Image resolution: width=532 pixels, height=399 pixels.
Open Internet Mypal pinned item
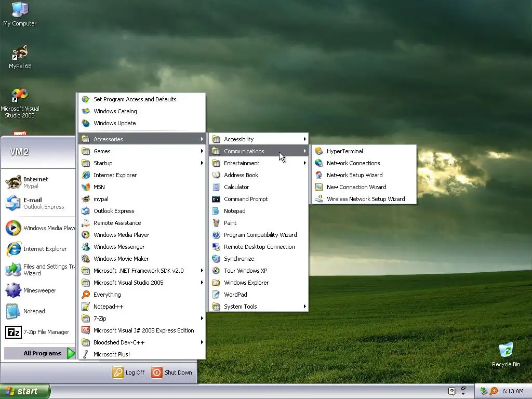[39, 182]
